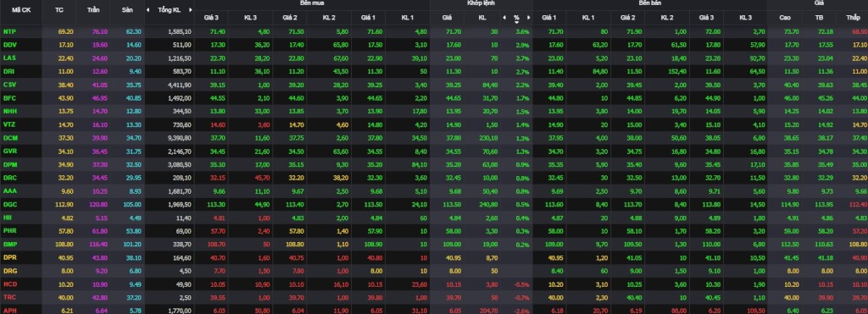Click the BMP stock ticker
This screenshot has height=314, width=868.
10,244
